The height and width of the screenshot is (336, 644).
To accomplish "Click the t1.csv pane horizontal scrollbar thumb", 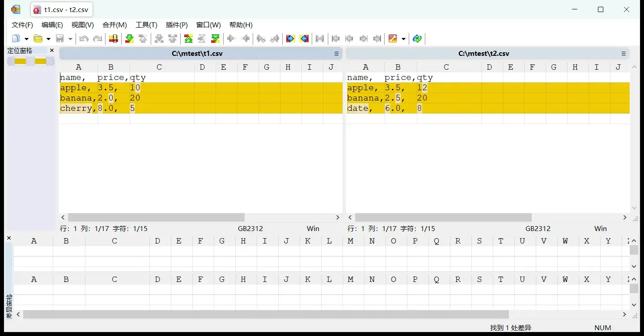I will (x=156, y=218).
